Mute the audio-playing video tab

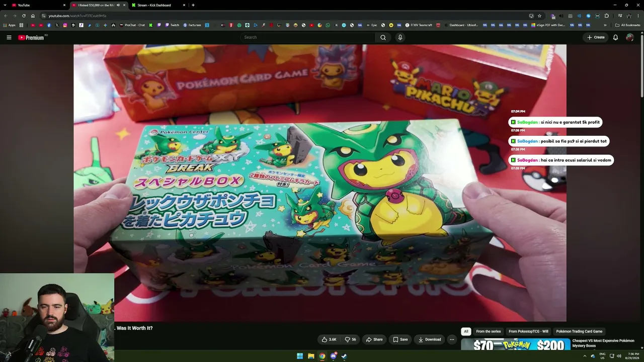pyautogui.click(x=118, y=5)
